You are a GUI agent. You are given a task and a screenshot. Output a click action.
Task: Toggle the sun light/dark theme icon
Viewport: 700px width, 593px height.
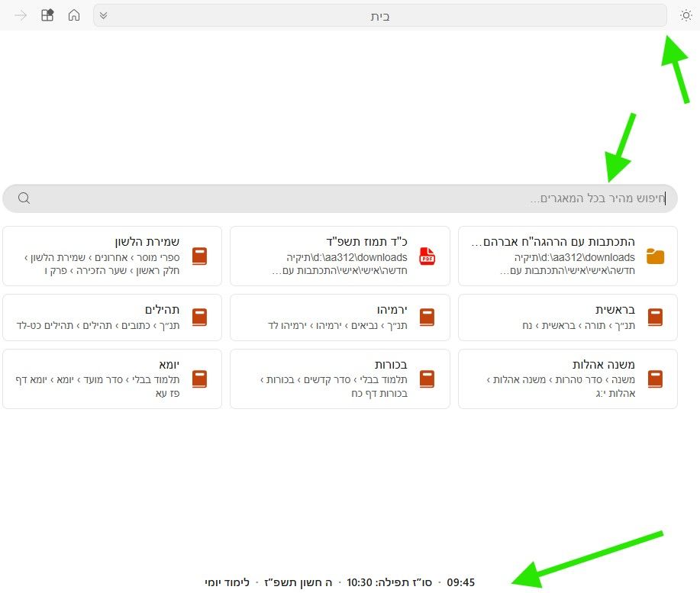(685, 15)
